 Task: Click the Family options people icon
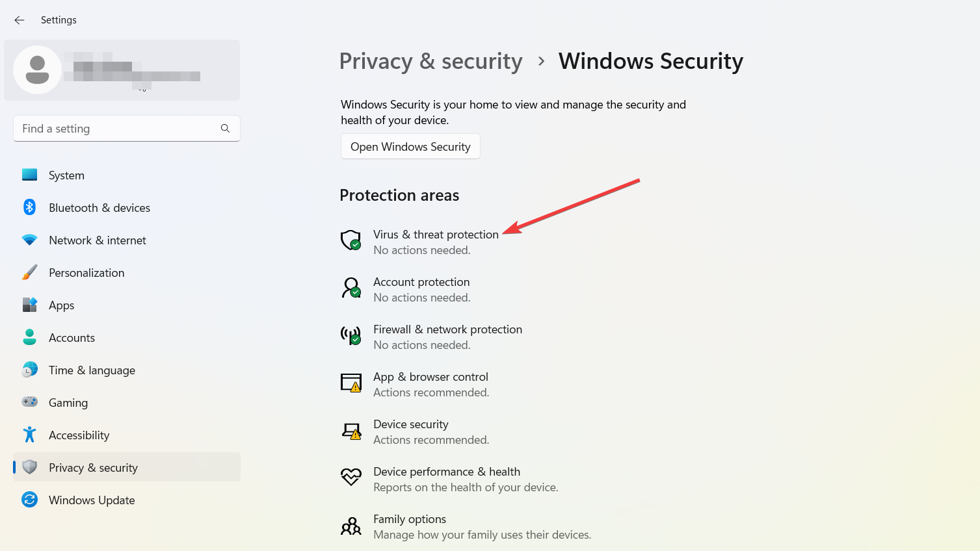coord(351,526)
